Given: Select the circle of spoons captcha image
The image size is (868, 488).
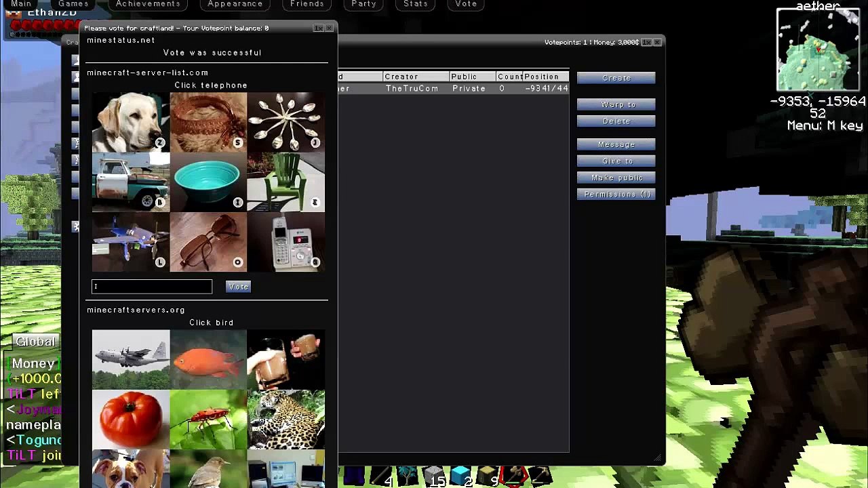Looking at the screenshot, I should pos(285,122).
